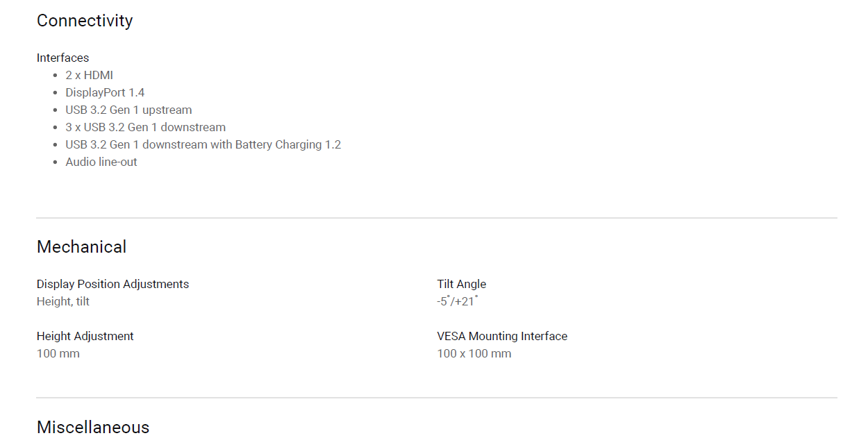
Task: Click the 100 mm height value
Action: click(58, 353)
